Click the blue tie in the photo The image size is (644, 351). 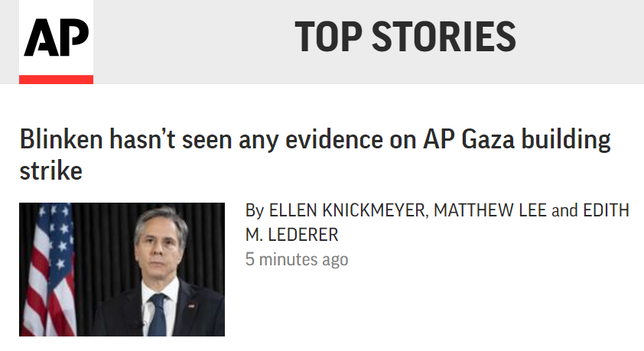[x=157, y=315]
